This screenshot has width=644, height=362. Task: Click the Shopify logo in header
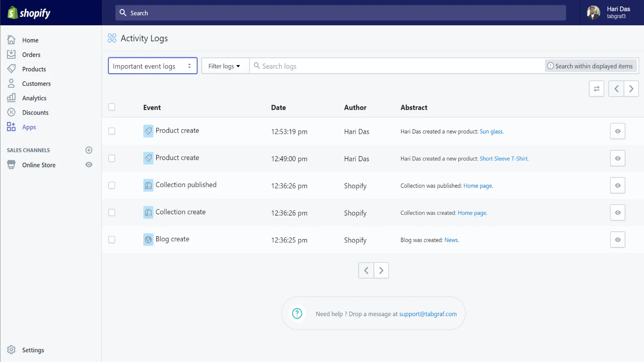(x=29, y=13)
